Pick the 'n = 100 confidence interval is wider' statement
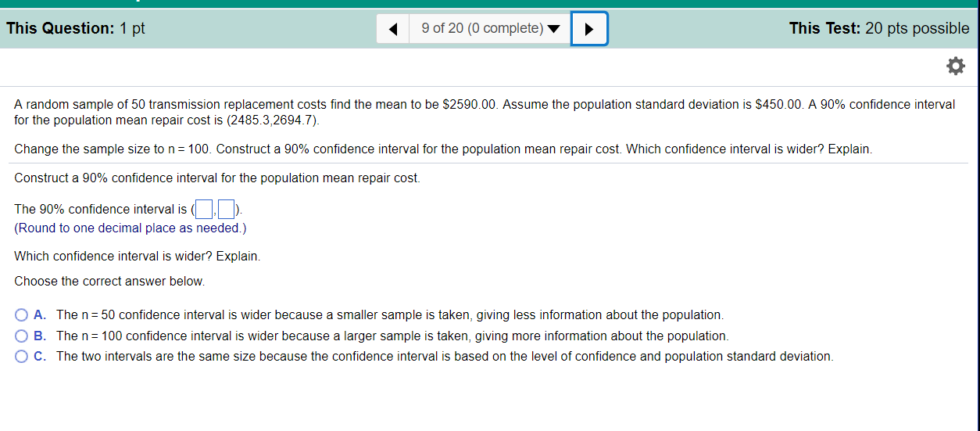 point(392,336)
